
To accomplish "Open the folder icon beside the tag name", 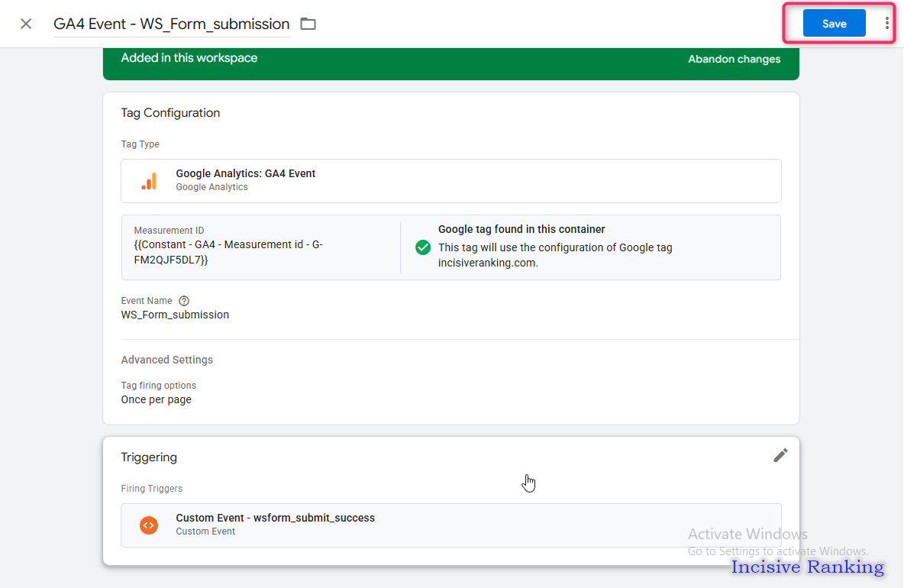I will pos(308,24).
